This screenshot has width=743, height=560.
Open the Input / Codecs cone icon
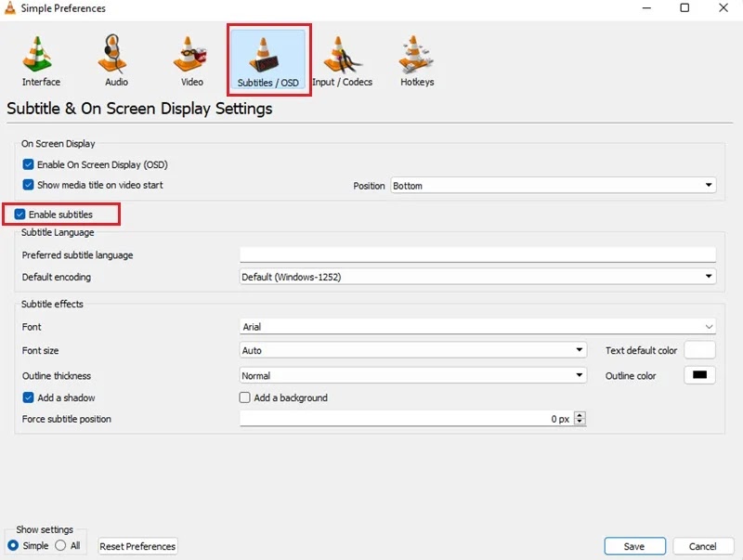pyautogui.click(x=342, y=54)
